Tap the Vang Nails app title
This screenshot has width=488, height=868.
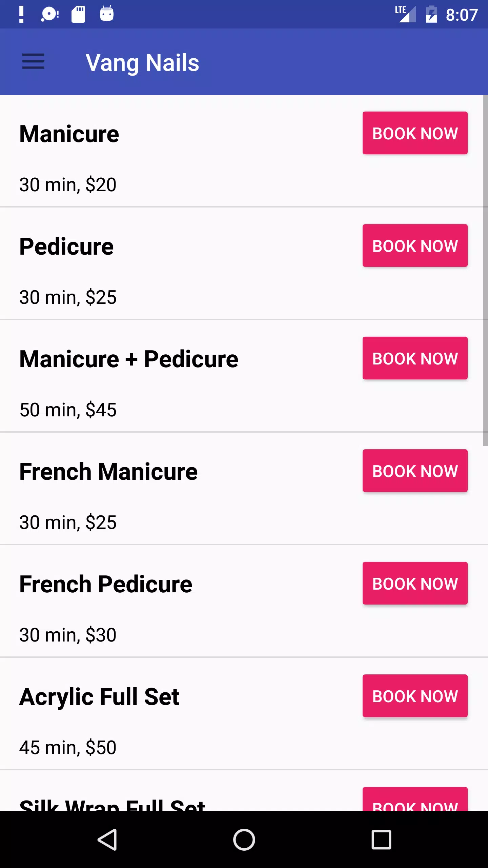pos(142,63)
